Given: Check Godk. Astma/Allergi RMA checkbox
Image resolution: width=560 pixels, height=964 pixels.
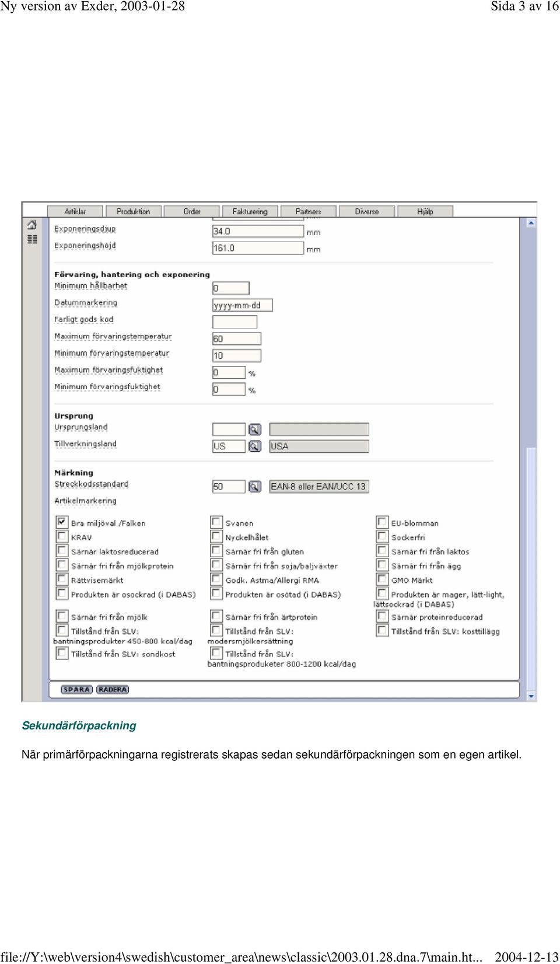Looking at the screenshot, I should coord(216,579).
